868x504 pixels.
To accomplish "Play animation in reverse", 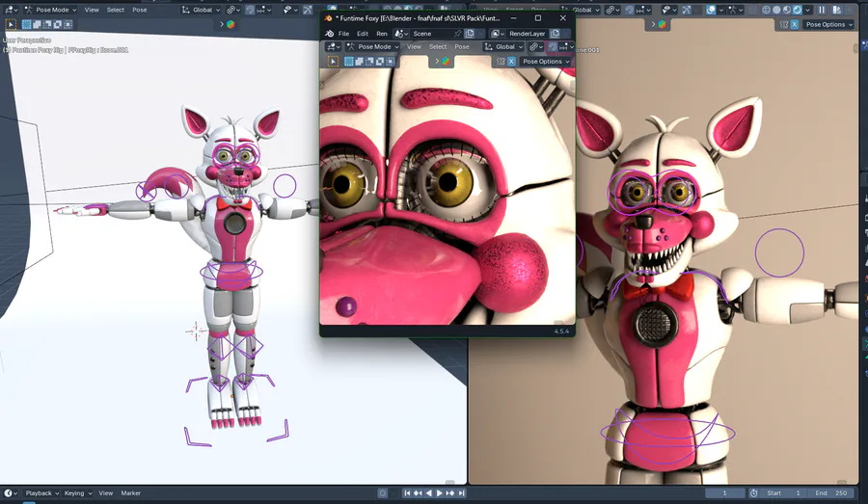I will point(428,493).
